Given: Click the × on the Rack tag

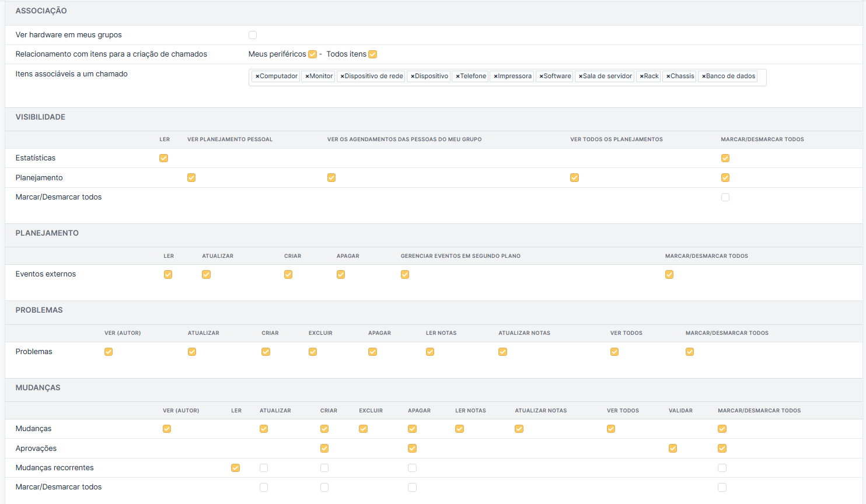Looking at the screenshot, I should [x=642, y=76].
